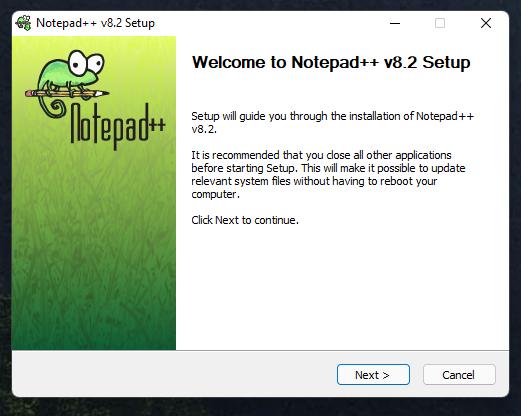The width and height of the screenshot is (521, 416).
Task: Click the 'Setup will guide you' paragraph
Action: [332, 122]
